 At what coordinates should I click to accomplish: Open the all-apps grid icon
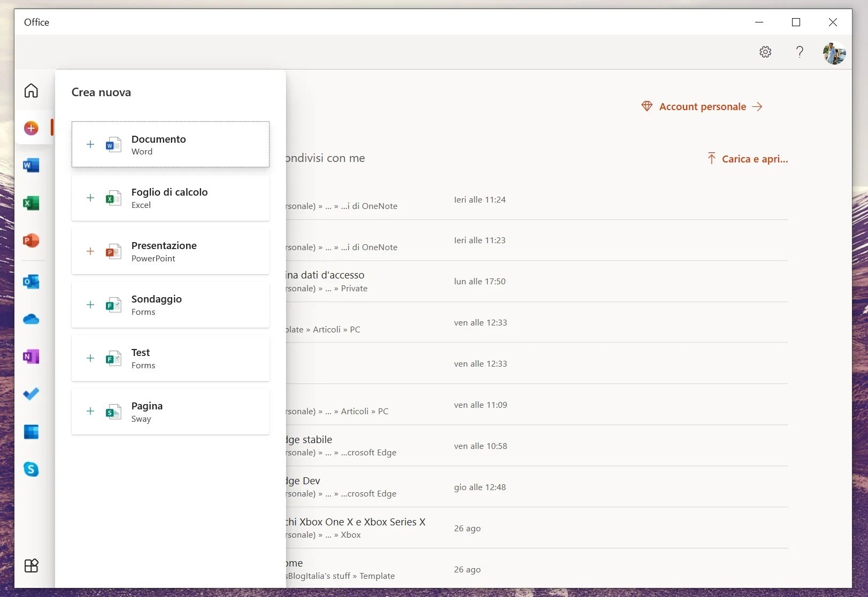tap(30, 565)
